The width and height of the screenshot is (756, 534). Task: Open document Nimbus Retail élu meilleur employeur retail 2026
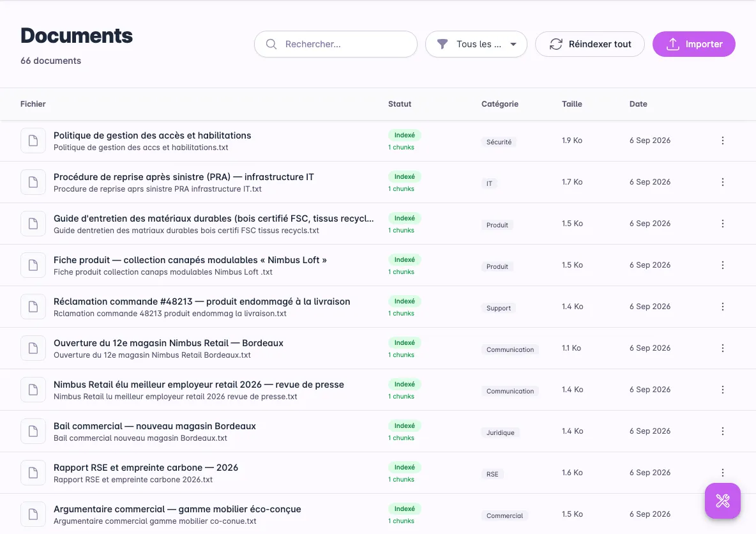pos(199,385)
